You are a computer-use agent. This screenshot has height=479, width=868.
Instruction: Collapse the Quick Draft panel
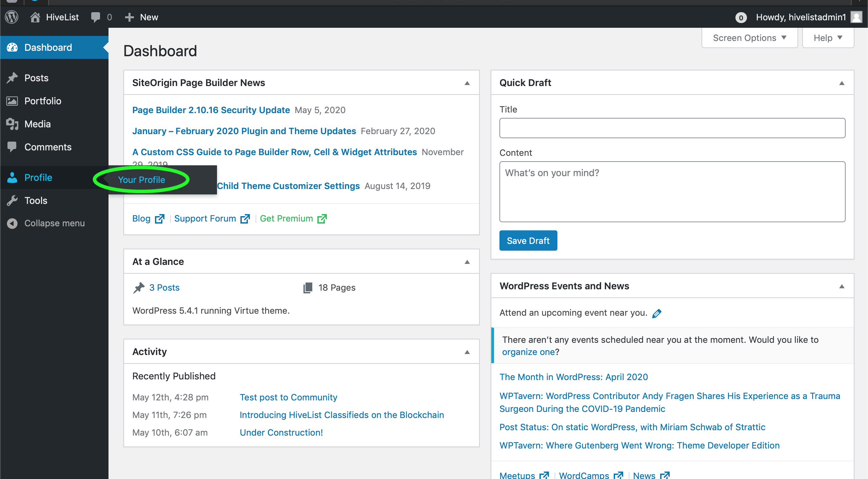pos(842,83)
